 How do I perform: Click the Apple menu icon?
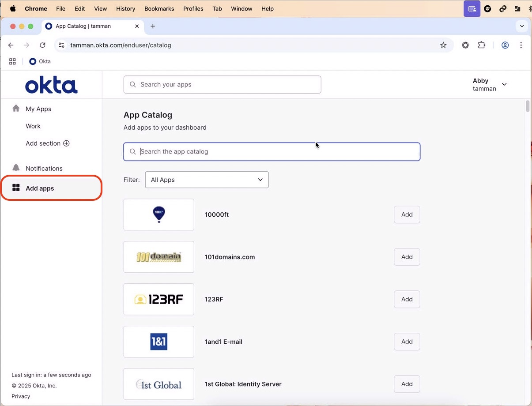click(x=13, y=8)
